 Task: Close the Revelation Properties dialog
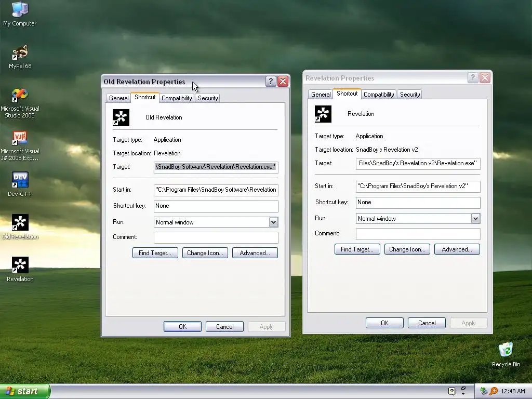[x=485, y=78]
